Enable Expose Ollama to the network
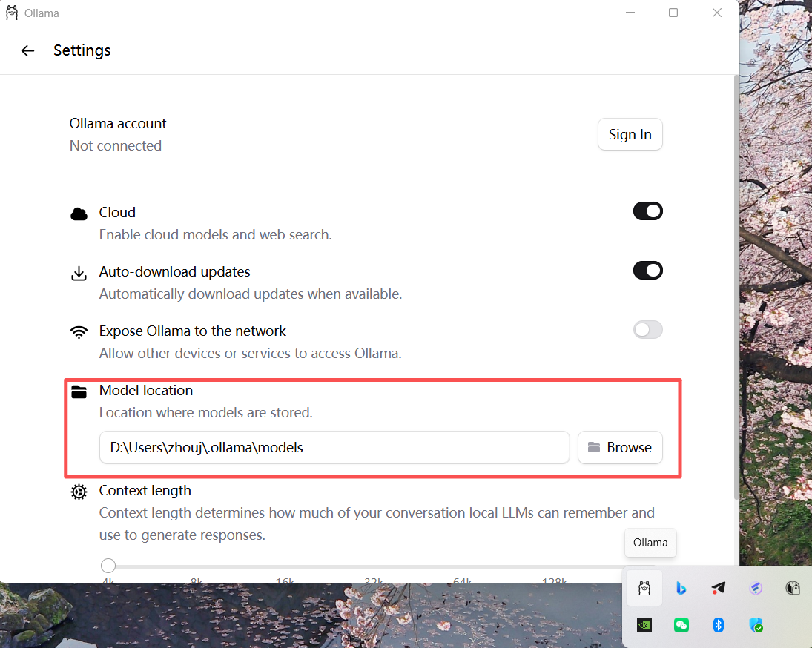The image size is (812, 648). pos(647,330)
